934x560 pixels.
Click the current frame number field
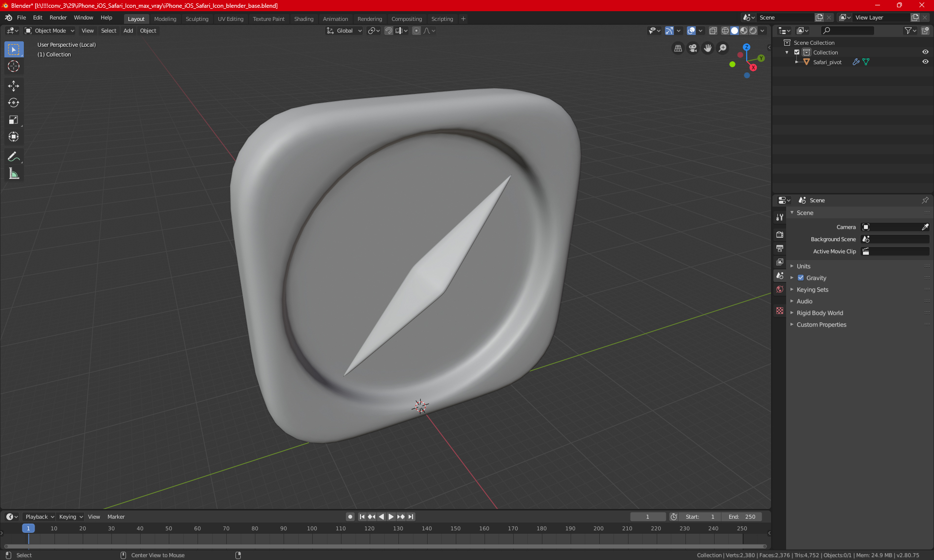pos(648,517)
